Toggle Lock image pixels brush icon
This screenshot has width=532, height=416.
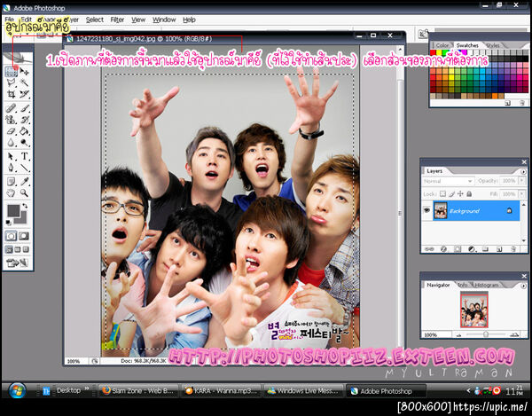click(451, 193)
